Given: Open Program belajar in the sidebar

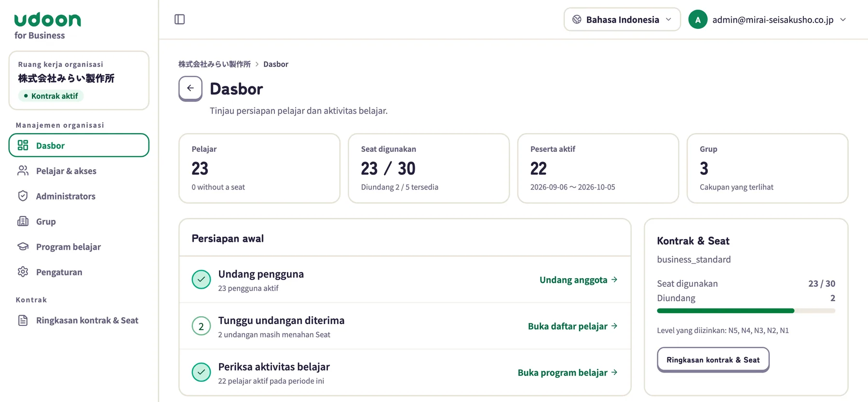Looking at the screenshot, I should pos(79,246).
